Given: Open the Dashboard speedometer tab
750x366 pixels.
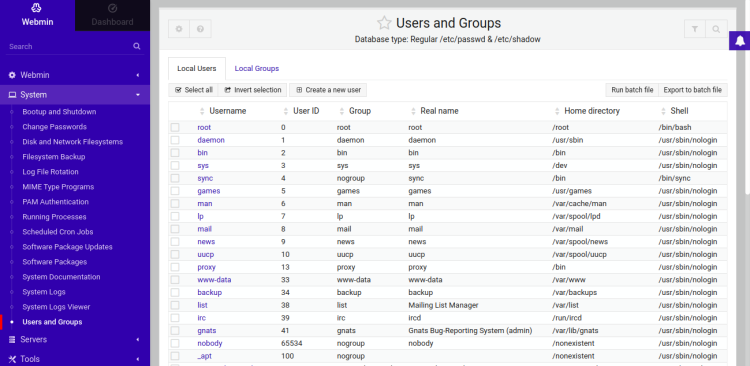Looking at the screenshot, I should pos(112,15).
